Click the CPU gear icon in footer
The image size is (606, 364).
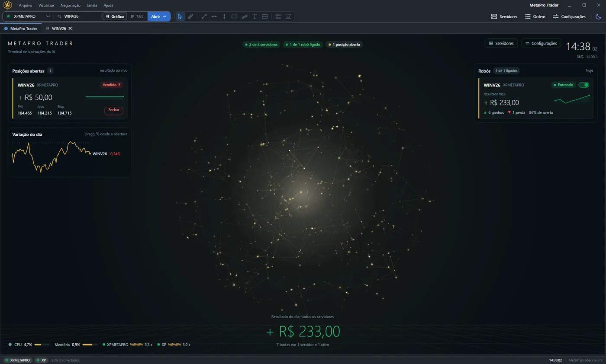[10, 345]
